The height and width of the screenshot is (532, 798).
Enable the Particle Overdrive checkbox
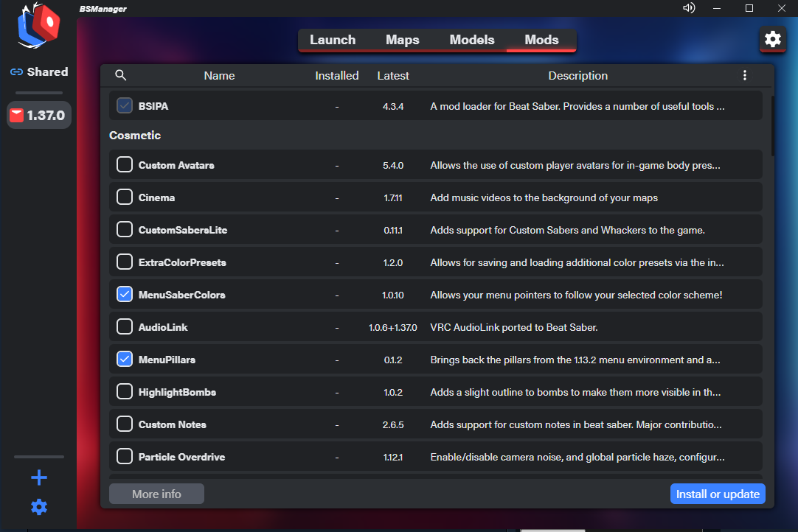coord(125,457)
